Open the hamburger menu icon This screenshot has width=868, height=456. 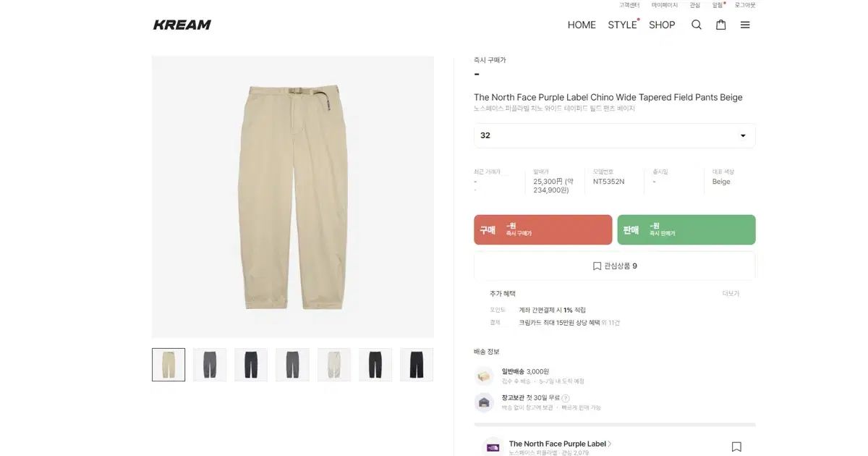pyautogui.click(x=745, y=25)
